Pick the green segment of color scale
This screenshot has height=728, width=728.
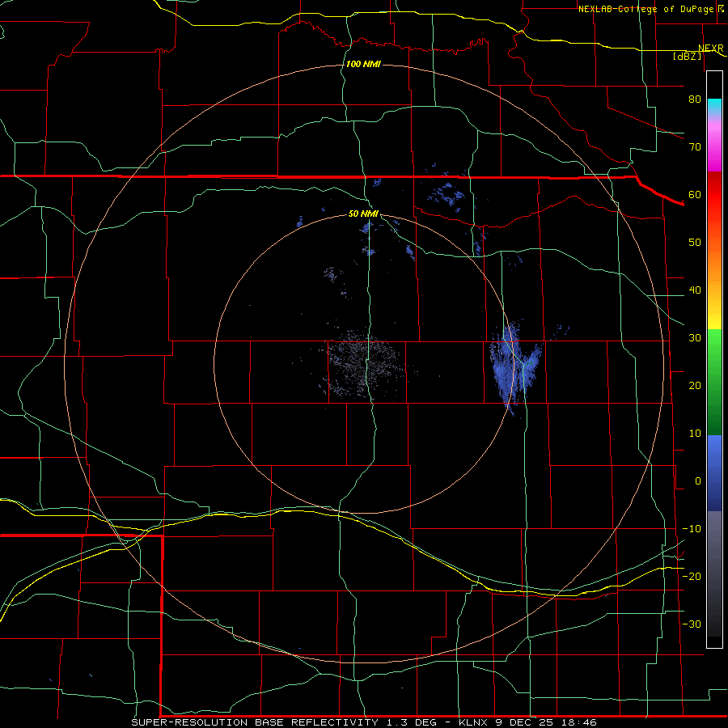[x=714, y=381]
